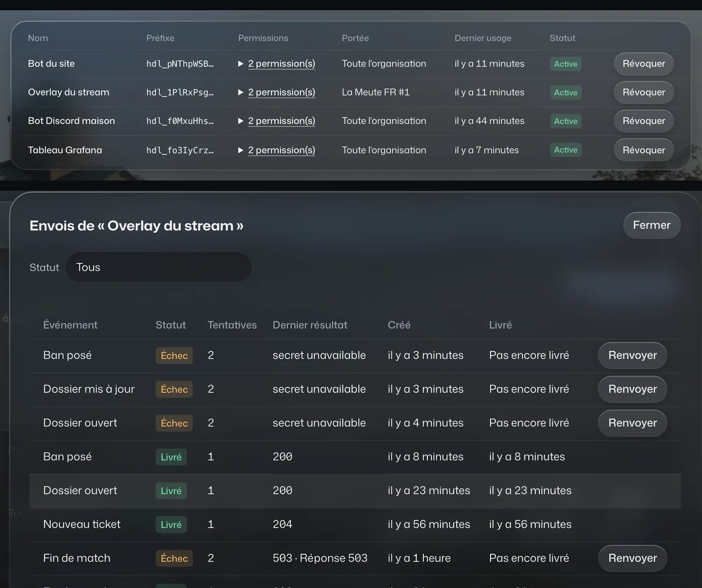Open the Statut filter dropdown showing Tous
Screen dimensions: 702x588
158,267
